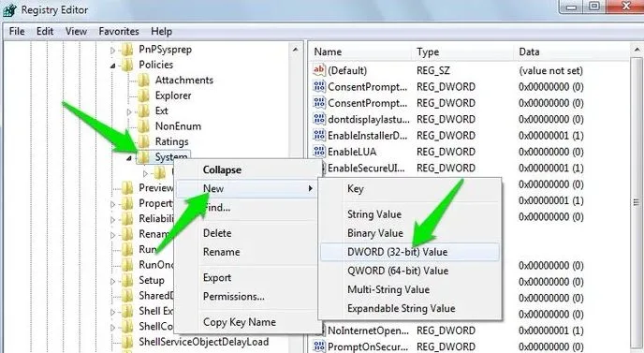Image resolution: width=644 pixels, height=353 pixels.
Task: Choose Collapse in the context menu
Action: (x=248, y=169)
